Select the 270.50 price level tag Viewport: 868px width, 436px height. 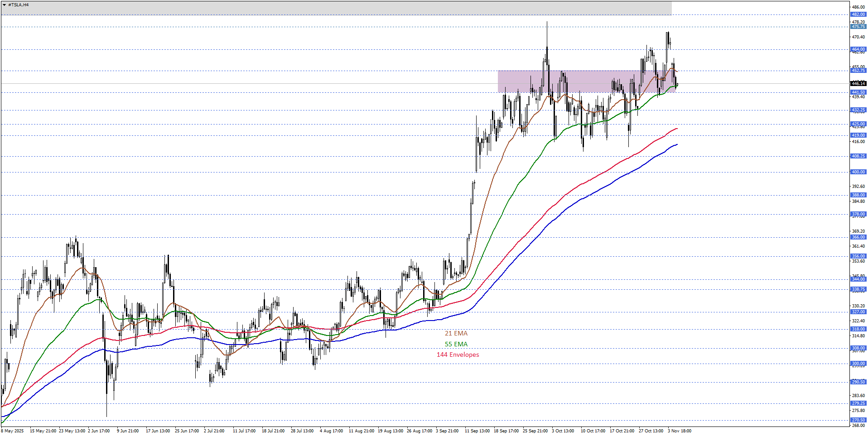coord(858,420)
